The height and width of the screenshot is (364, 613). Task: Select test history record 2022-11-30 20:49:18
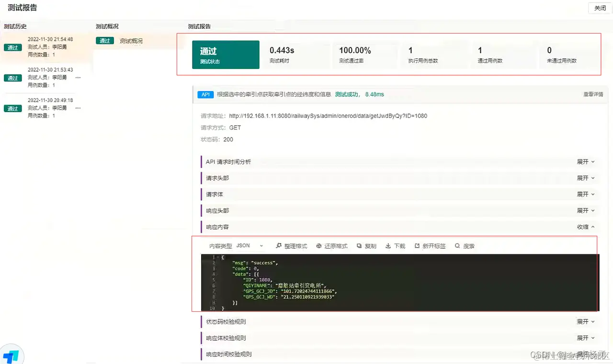[x=46, y=108]
